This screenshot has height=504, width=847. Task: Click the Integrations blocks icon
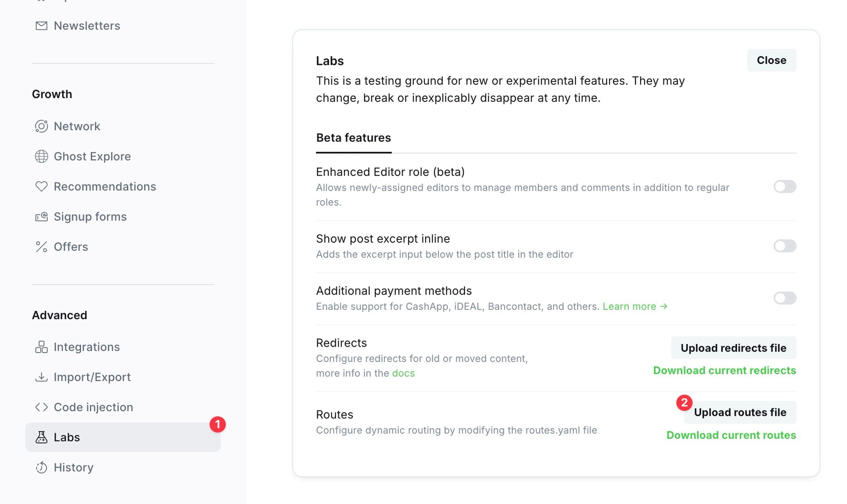tap(41, 347)
